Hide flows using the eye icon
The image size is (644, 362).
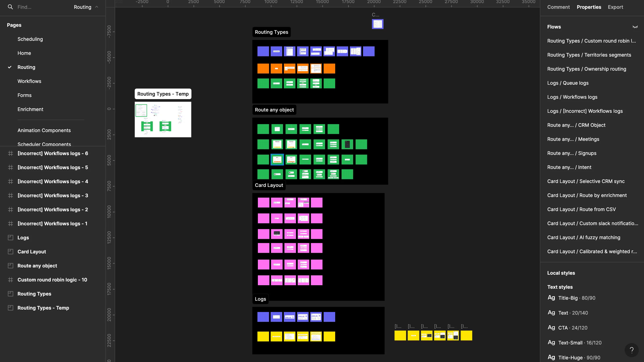point(635,27)
